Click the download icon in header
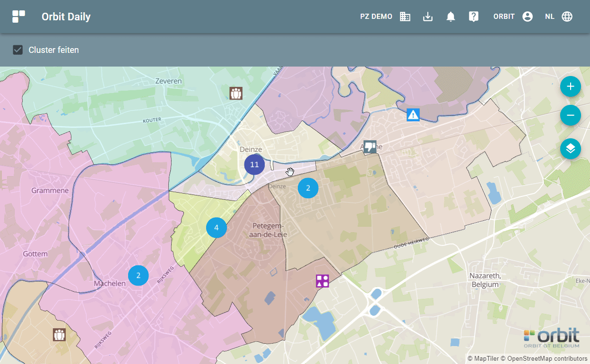The height and width of the screenshot is (364, 590). tap(427, 17)
